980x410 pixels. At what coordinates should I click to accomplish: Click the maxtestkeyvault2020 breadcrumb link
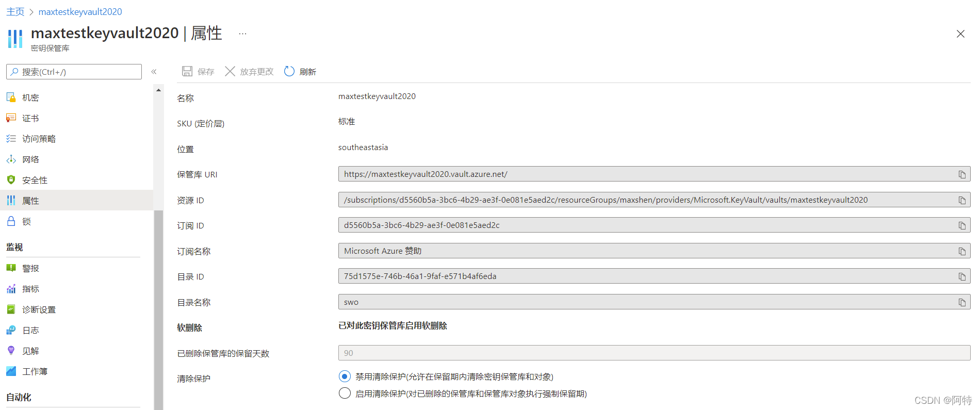[x=80, y=11]
